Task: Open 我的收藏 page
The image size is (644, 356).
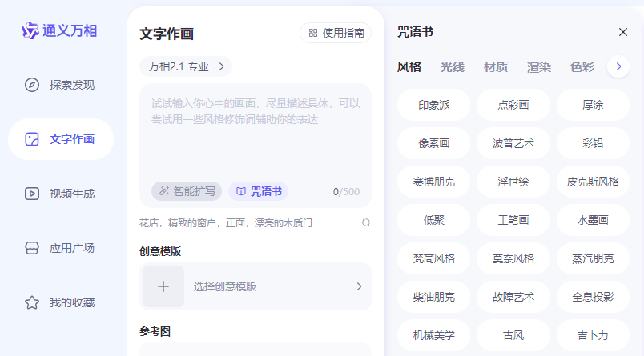Action: point(61,302)
